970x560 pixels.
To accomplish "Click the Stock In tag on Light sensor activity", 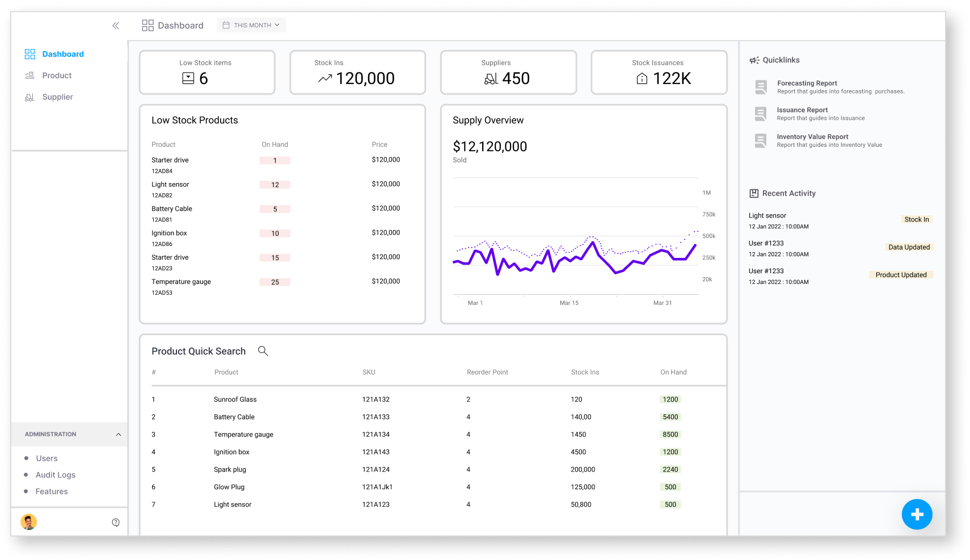I will 916,219.
